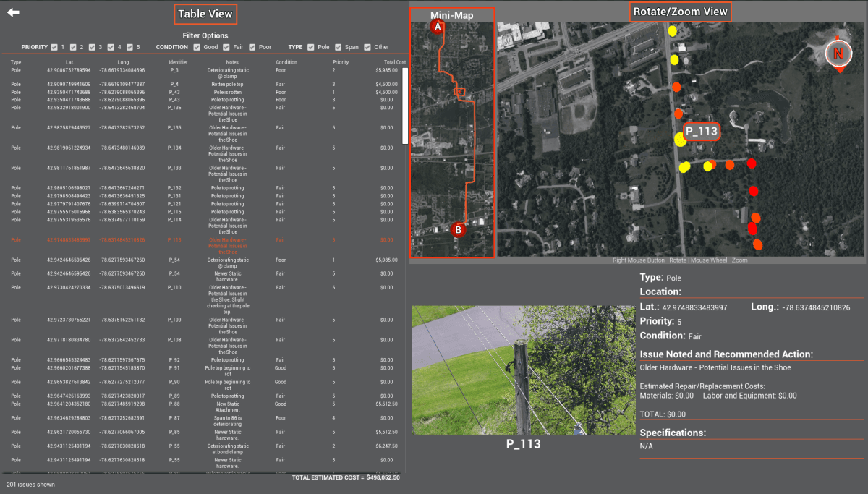The image size is (868, 494).
Task: Sort by the Notes column header
Action: point(232,62)
